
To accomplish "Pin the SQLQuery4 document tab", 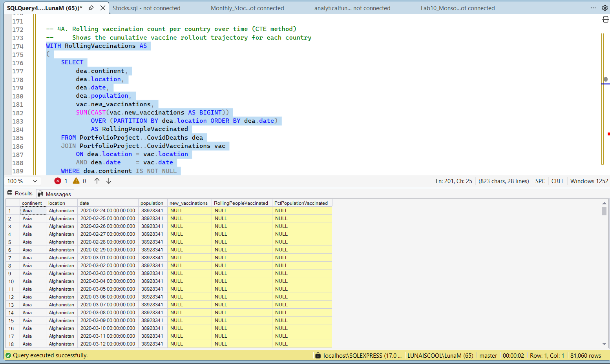I will 91,8.
